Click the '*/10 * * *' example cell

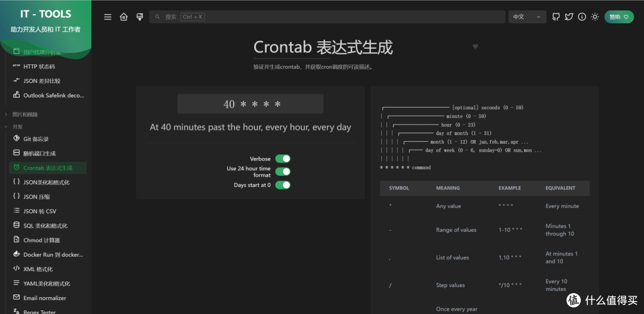pos(510,285)
